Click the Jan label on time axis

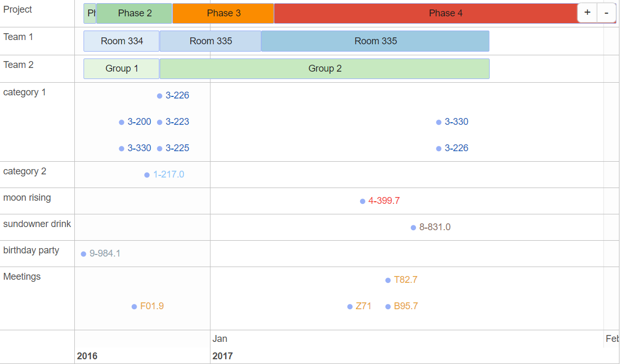pyautogui.click(x=220, y=339)
